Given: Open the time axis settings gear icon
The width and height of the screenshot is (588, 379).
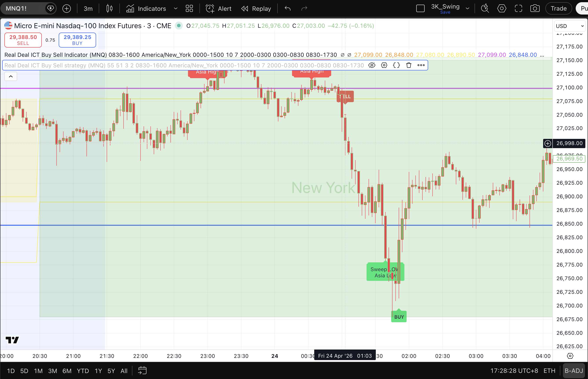Looking at the screenshot, I should pos(570,356).
